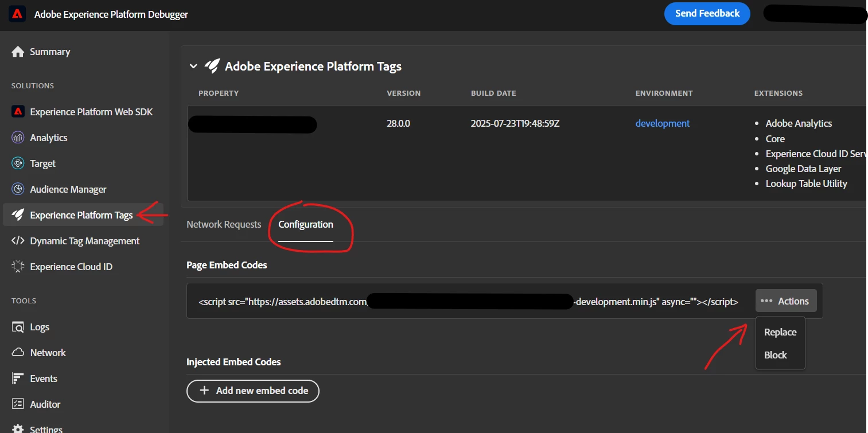Click the Send Feedback button
Viewport: 868px width, 433px height.
(707, 14)
